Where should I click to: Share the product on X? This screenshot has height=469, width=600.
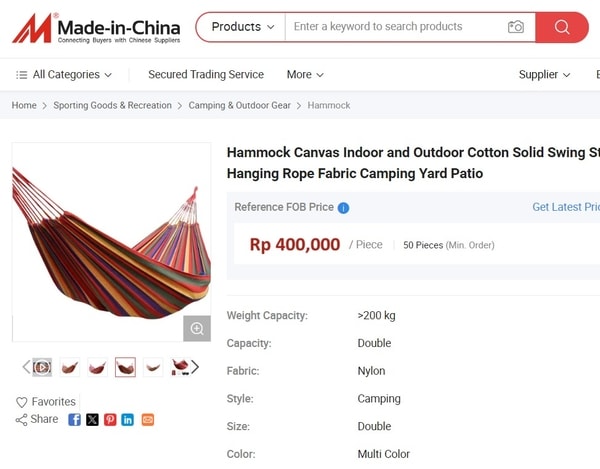click(92, 420)
